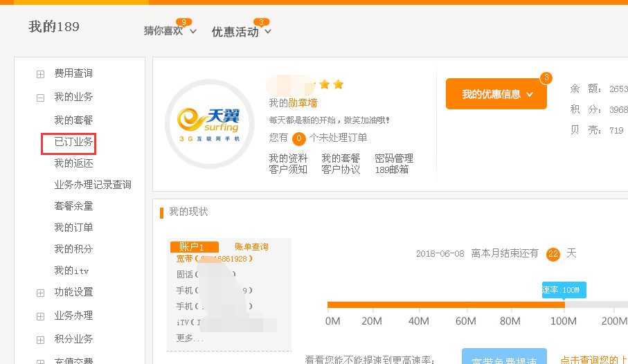Click the first gold star icon
The image size is (628, 364).
(325, 84)
